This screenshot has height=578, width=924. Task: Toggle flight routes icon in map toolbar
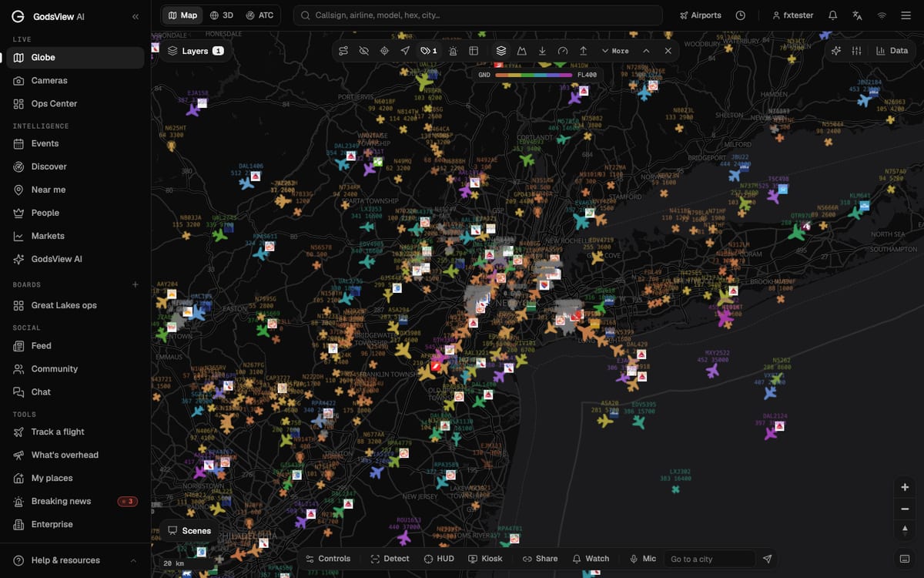(x=343, y=51)
